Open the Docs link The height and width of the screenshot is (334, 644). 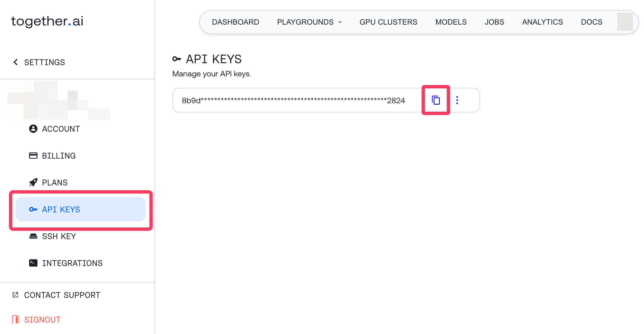591,22
